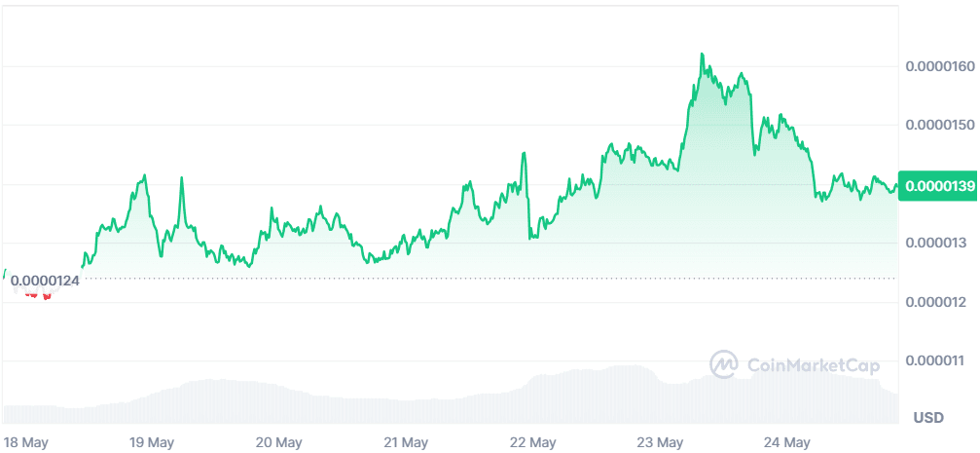Click the CoinMarketCap logo icon
The image size is (980, 453).
[724, 365]
